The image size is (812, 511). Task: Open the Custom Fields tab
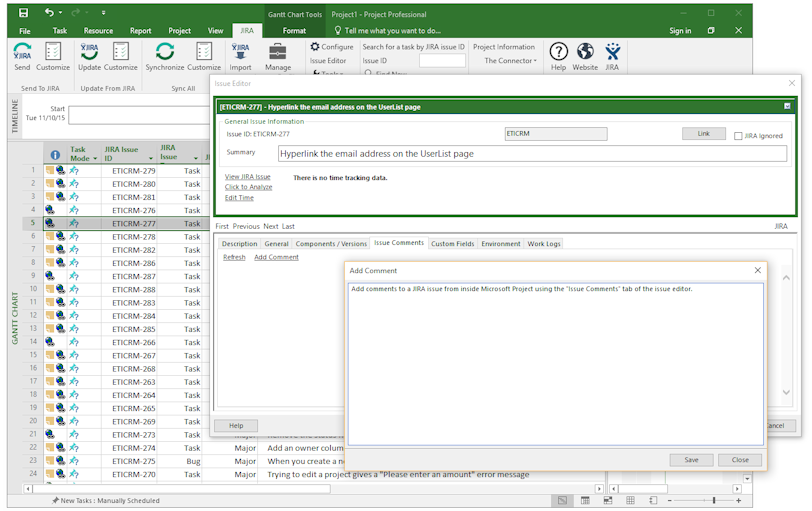pyautogui.click(x=453, y=244)
